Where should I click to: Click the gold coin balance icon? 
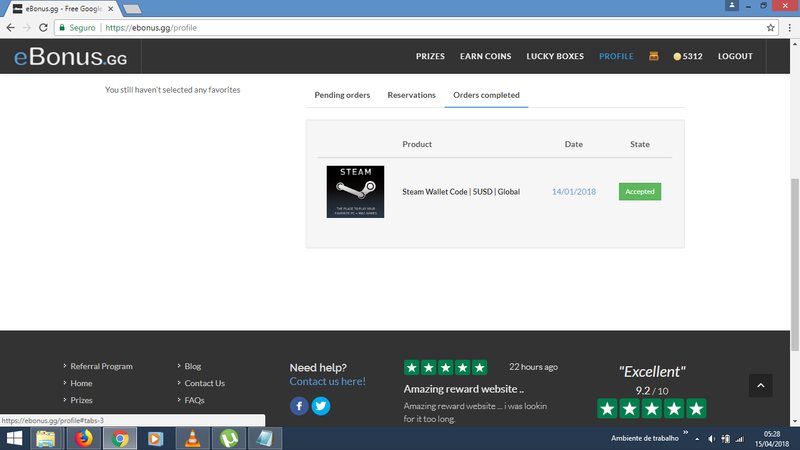coord(677,57)
